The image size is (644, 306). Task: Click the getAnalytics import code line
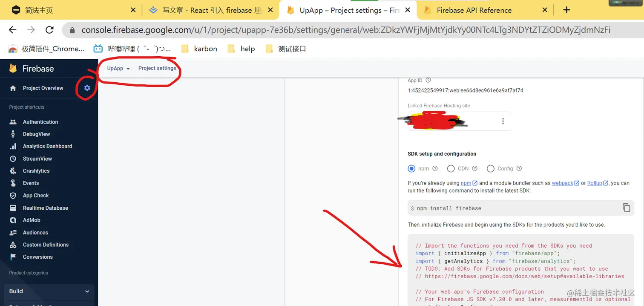[x=496, y=261]
